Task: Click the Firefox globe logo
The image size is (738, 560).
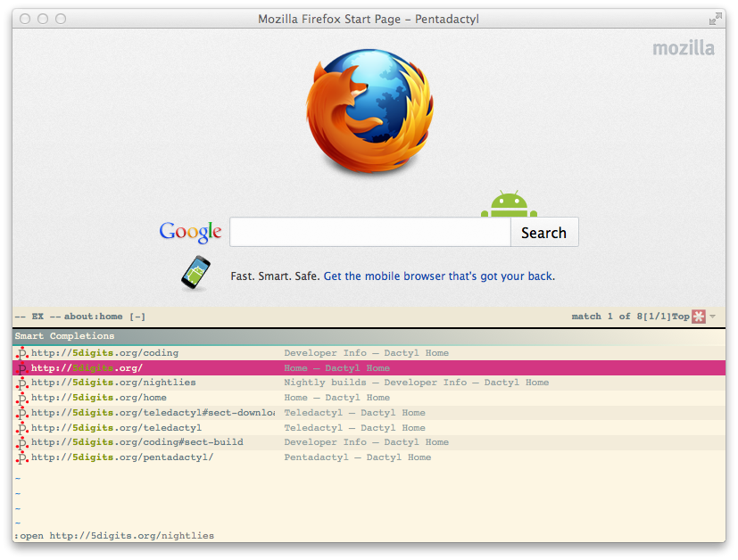Action: pyautogui.click(x=369, y=111)
